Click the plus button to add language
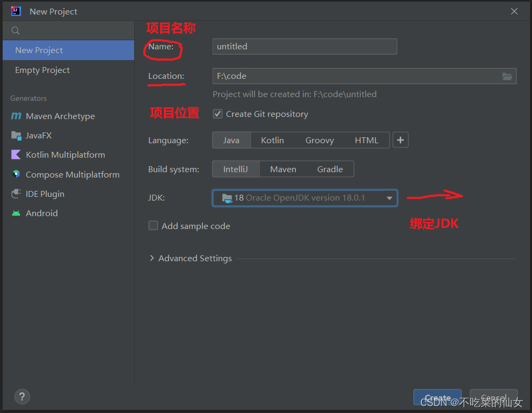Image resolution: width=532 pixels, height=413 pixels. 400,140
